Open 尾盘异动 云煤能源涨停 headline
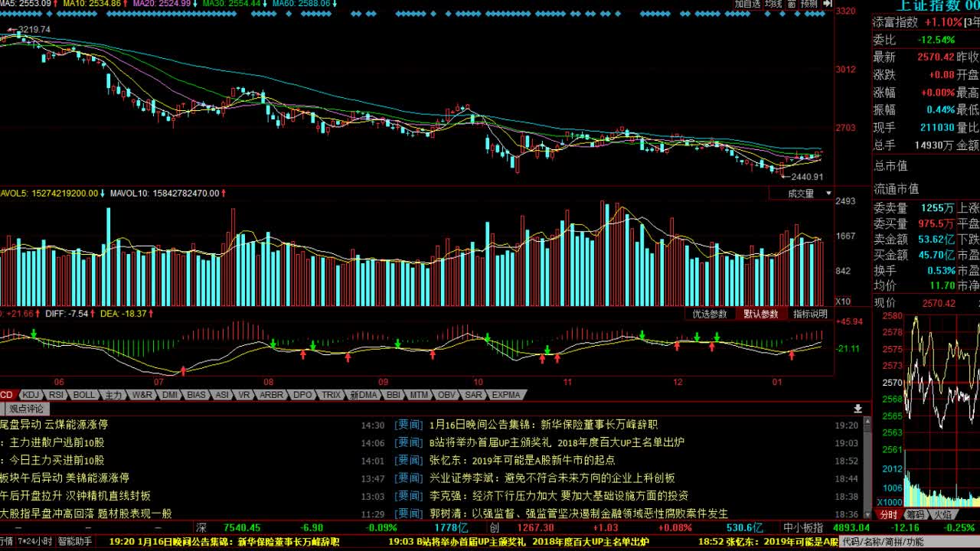980x551 pixels. tap(54, 425)
